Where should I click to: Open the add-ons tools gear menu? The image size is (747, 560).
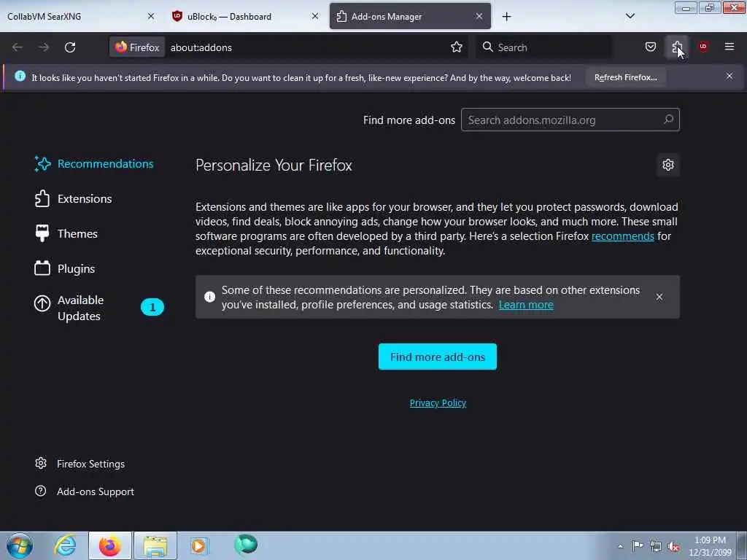pyautogui.click(x=668, y=165)
